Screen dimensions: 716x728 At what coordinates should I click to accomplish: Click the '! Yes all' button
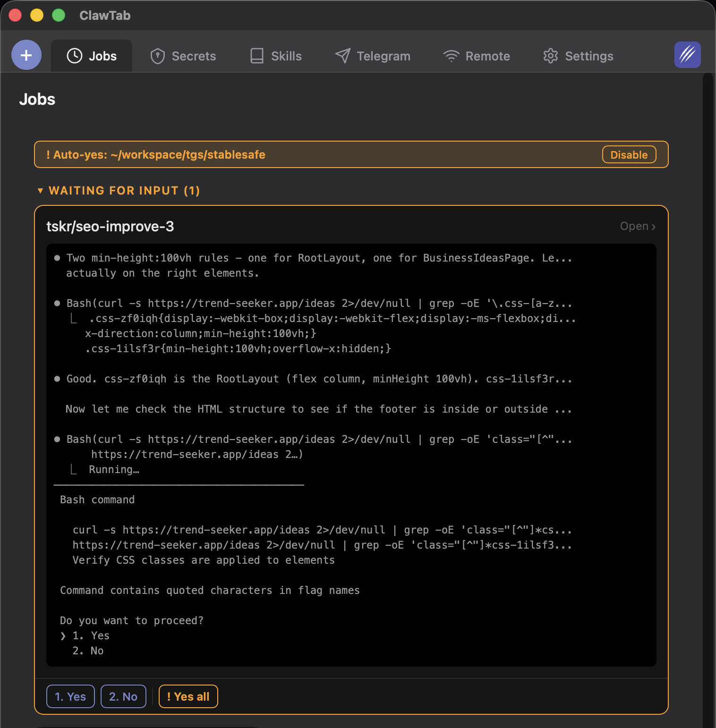[x=188, y=696]
